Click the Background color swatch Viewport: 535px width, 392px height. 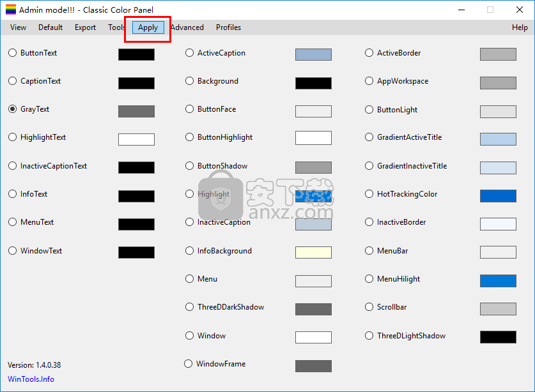[313, 83]
